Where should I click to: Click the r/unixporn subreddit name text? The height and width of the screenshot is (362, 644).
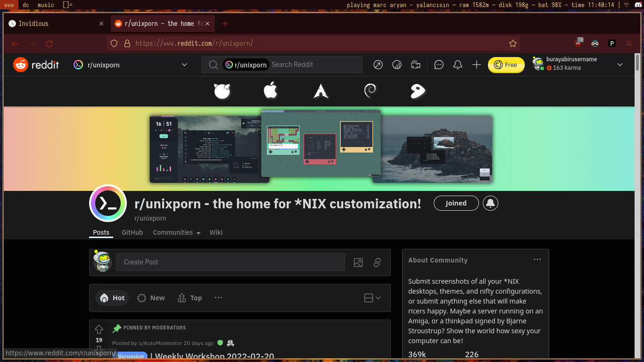point(150,218)
